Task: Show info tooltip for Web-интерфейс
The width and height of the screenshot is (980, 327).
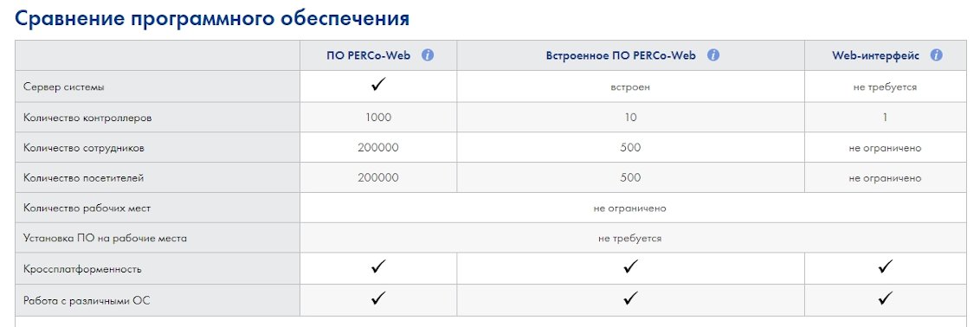Action: (x=936, y=54)
